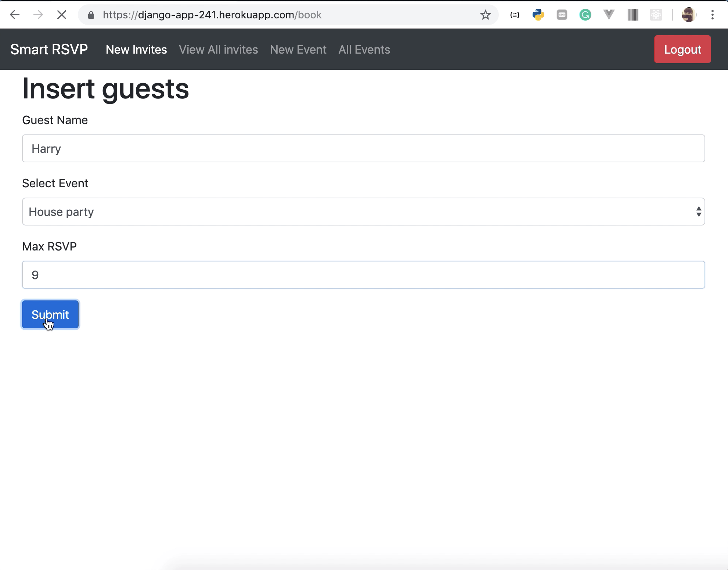Image resolution: width=728 pixels, height=570 pixels.
Task: Open All Events in navbar
Action: [x=364, y=50]
